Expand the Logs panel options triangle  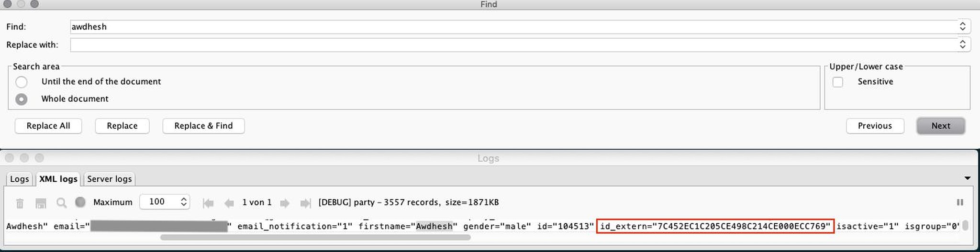click(x=968, y=178)
